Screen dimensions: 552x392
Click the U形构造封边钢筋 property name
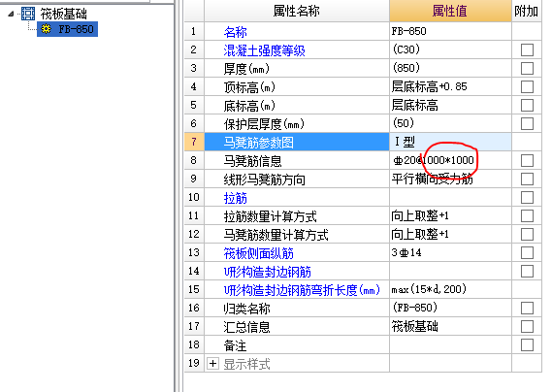(267, 272)
